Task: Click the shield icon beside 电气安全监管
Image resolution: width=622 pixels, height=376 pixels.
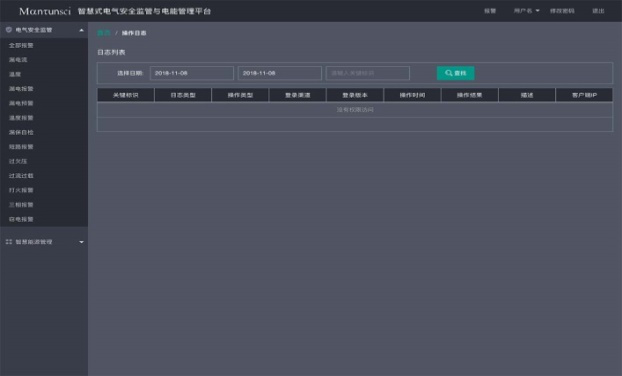Action: point(9,30)
